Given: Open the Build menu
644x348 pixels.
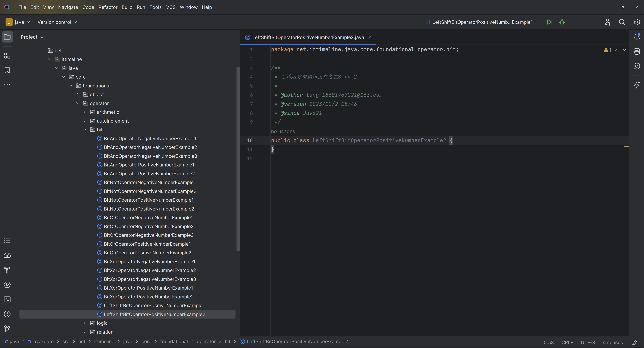Looking at the screenshot, I should click(x=127, y=7).
